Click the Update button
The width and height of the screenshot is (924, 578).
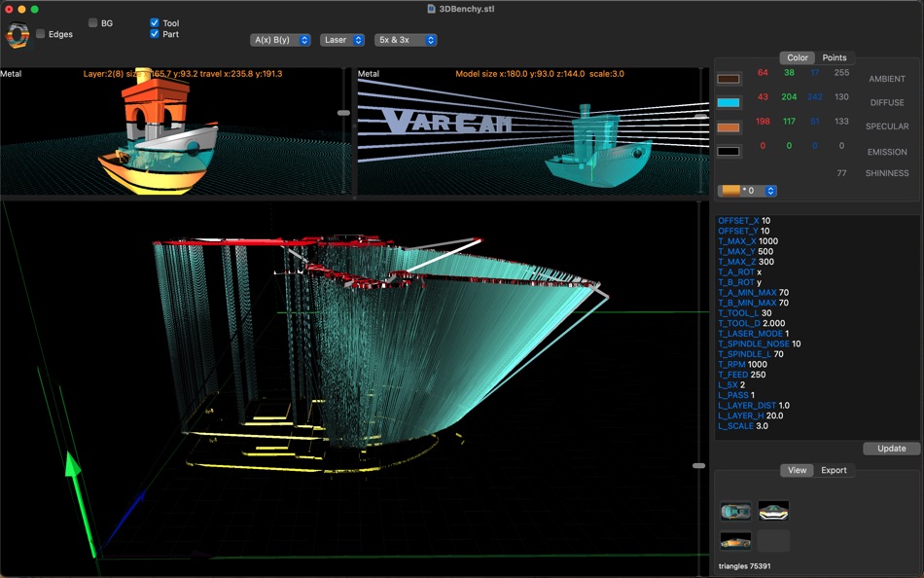(x=891, y=449)
